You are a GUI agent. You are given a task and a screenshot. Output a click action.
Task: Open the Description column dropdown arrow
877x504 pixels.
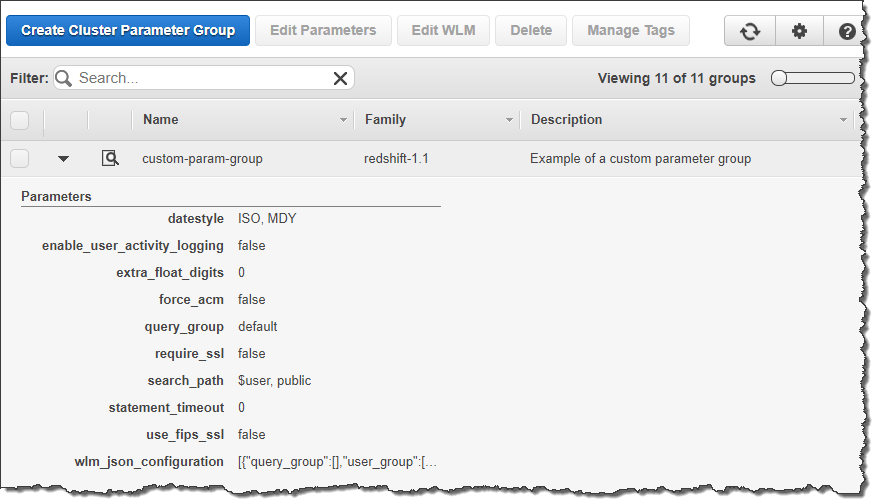[843, 120]
